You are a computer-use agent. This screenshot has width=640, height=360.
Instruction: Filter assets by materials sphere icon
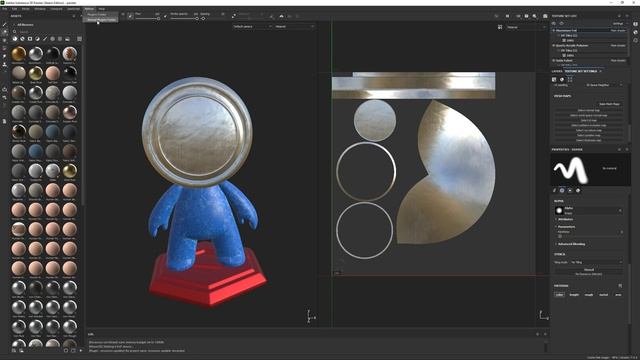pos(15,39)
